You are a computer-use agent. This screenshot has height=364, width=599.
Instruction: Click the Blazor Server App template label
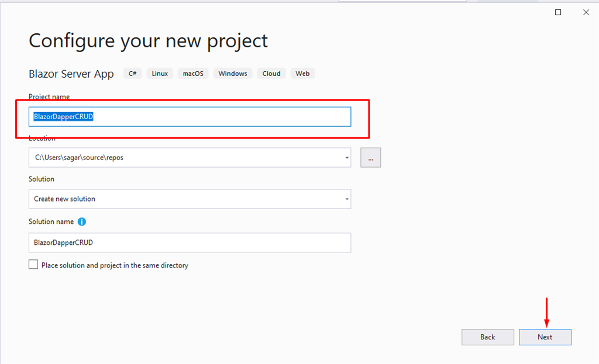(x=71, y=74)
